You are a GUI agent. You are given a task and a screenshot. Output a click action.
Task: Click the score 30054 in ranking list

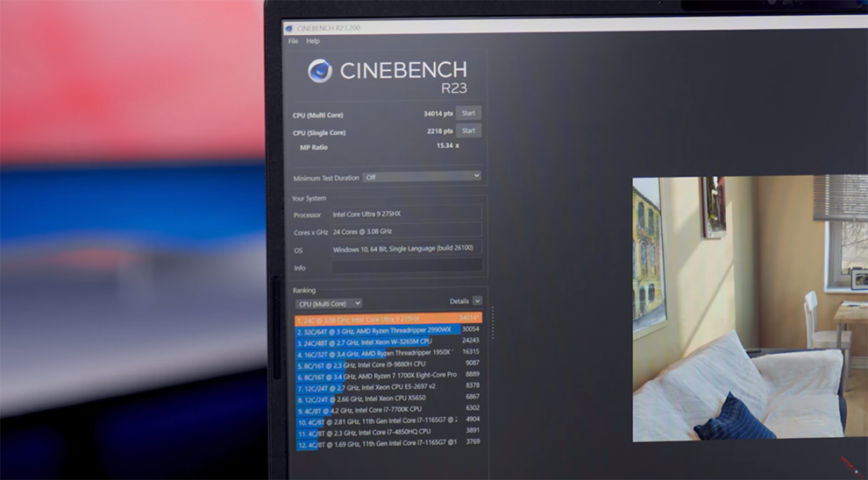471,329
